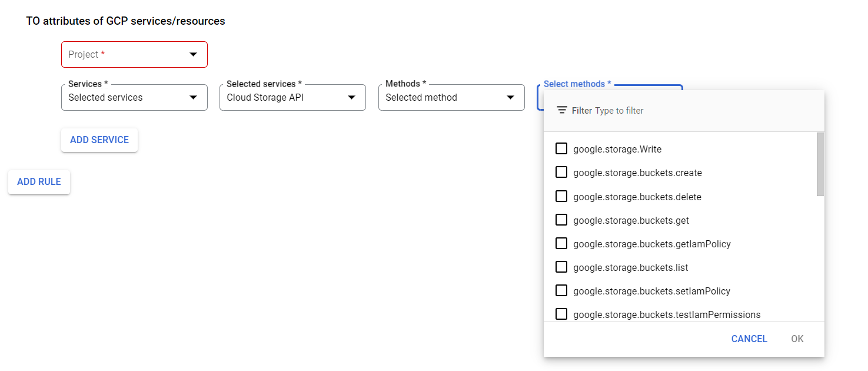Open the Selected method dropdown
The width and height of the screenshot is (868, 371).
coord(451,97)
